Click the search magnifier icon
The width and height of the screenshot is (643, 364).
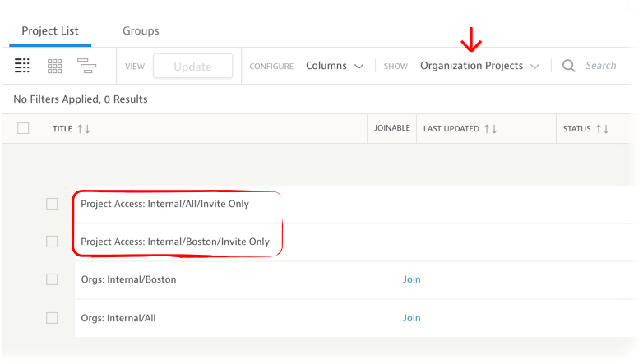568,66
